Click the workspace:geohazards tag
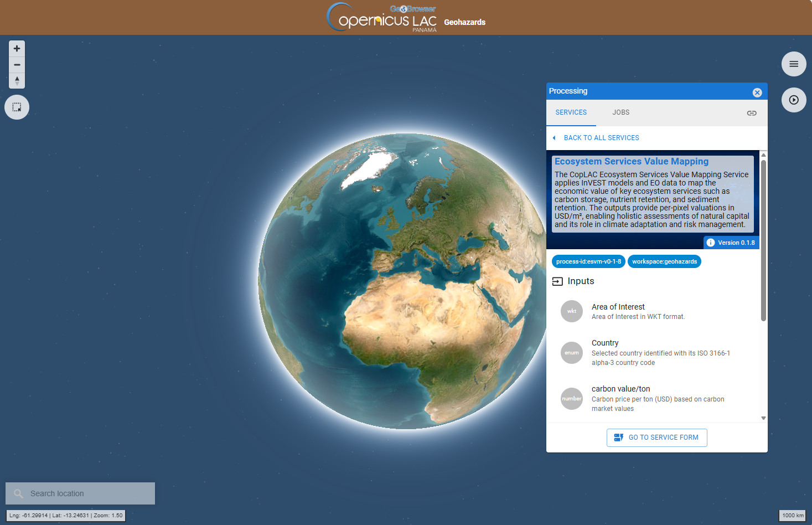 [x=664, y=261]
